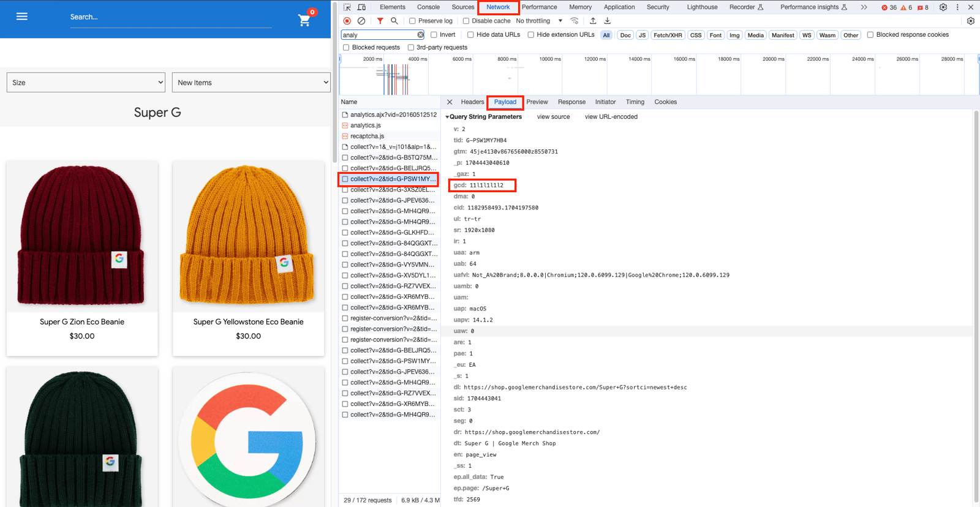Filter by JS request type
This screenshot has width=980, height=507.
click(x=642, y=35)
